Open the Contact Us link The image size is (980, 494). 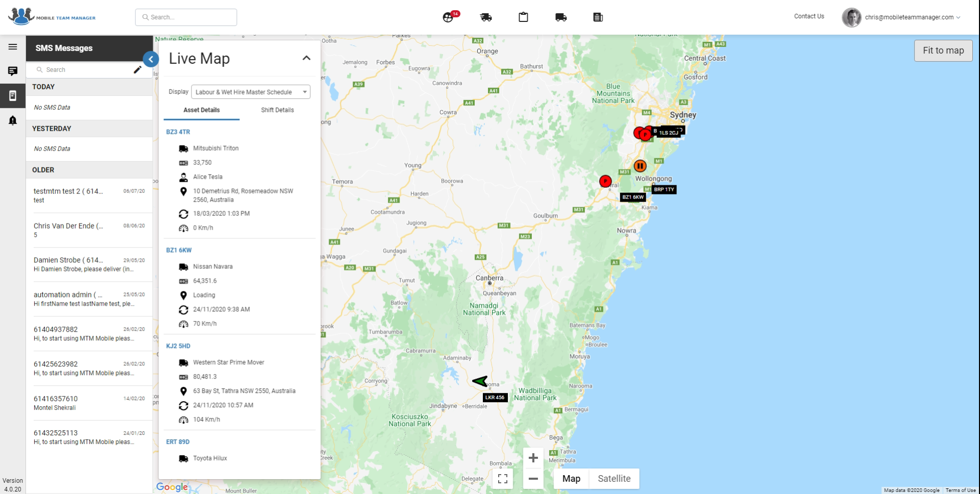(809, 16)
